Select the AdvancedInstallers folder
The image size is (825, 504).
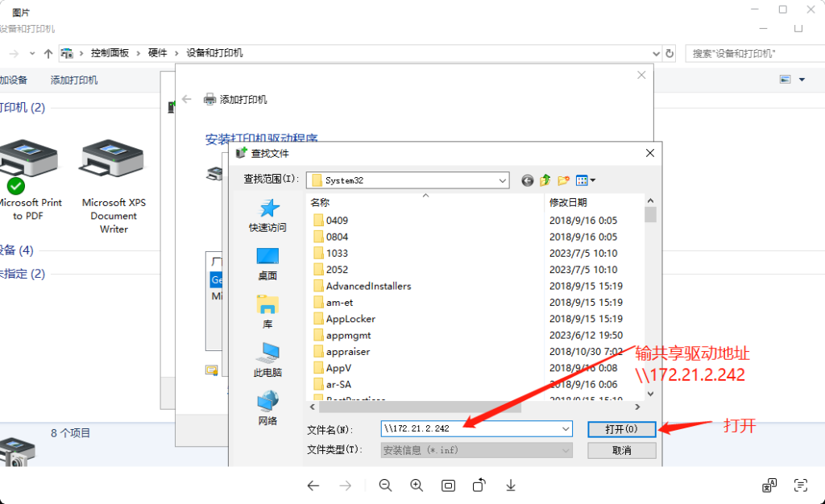[x=368, y=286]
